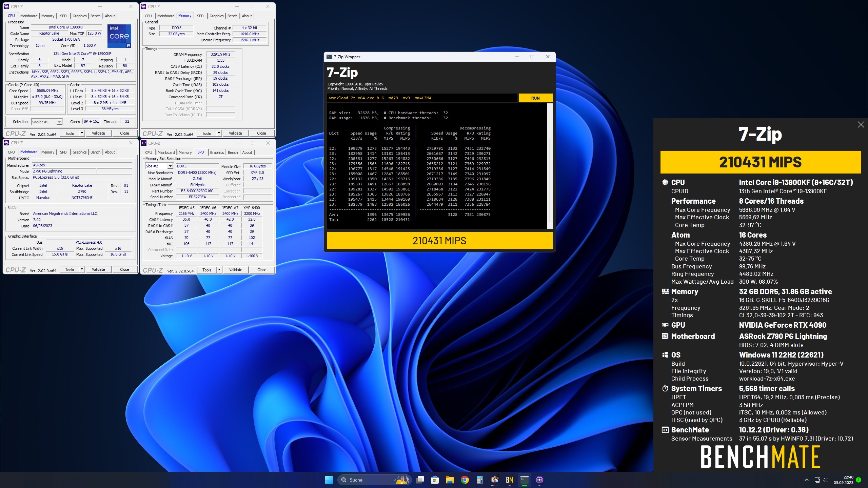Click the title icon of the Mainboard tab window

(7, 143)
